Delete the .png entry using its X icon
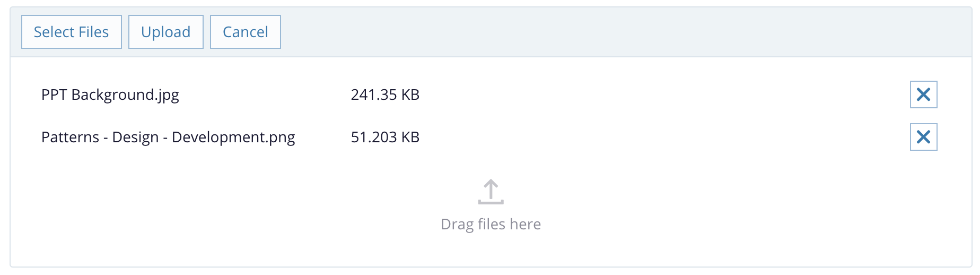Screen dimensions: 980x275 pyautogui.click(x=923, y=137)
